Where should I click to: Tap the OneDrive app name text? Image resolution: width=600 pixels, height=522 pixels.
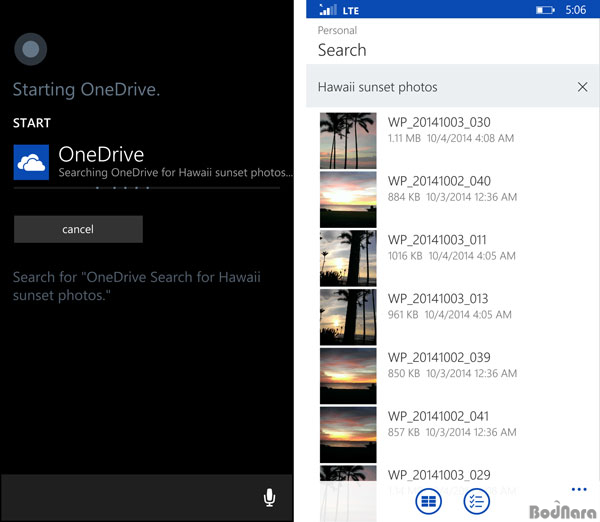[101, 155]
